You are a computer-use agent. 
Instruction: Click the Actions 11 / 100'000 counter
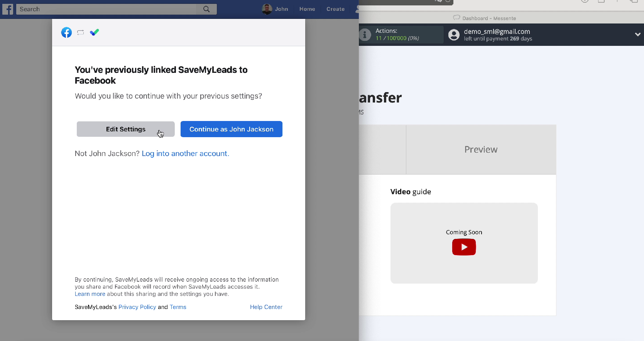click(397, 38)
